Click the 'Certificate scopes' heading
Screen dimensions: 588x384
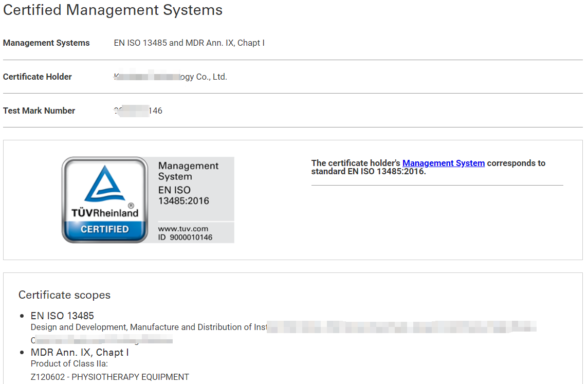point(64,295)
